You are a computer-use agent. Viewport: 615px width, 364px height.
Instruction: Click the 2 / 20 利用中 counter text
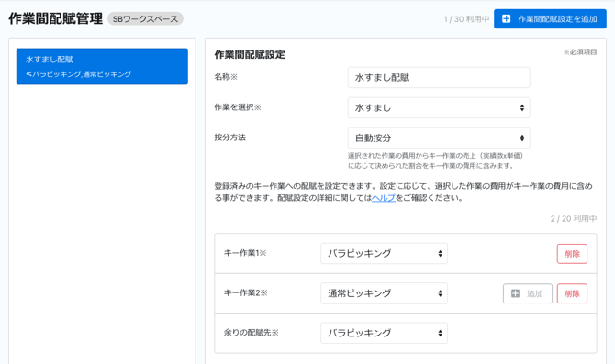[x=574, y=218]
